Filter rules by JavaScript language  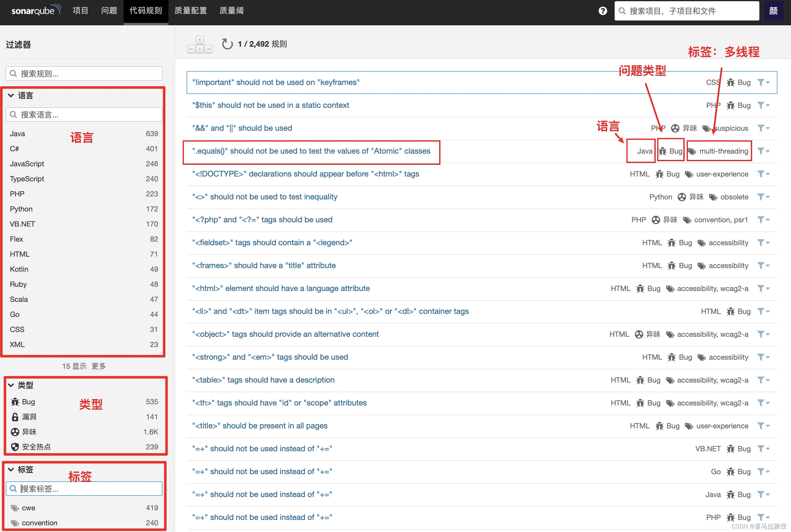point(84,164)
